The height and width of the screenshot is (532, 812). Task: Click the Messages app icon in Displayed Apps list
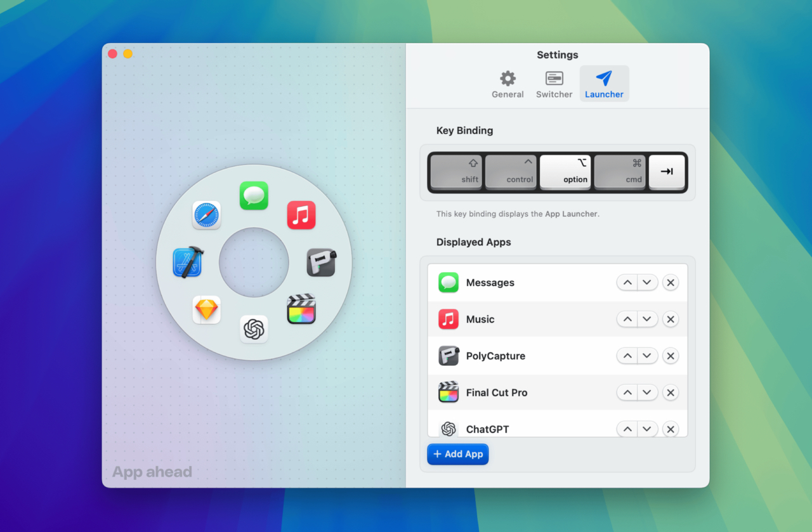449,282
